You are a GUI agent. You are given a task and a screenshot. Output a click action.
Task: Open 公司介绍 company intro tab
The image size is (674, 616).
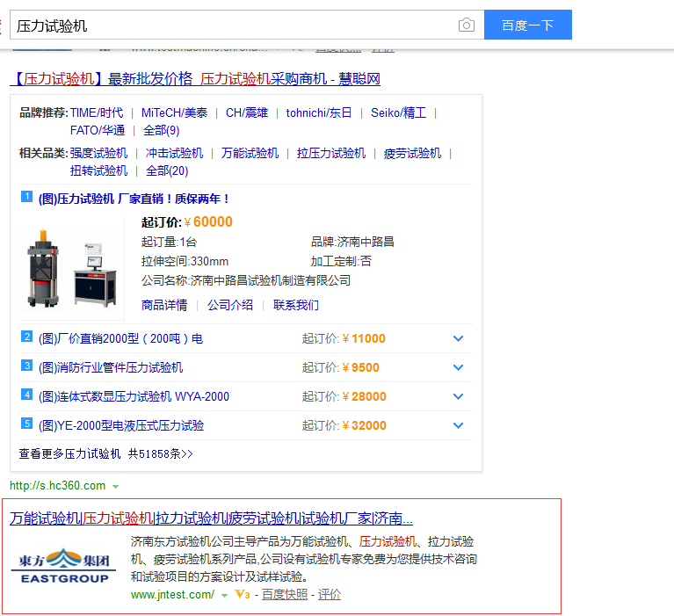[x=230, y=305]
